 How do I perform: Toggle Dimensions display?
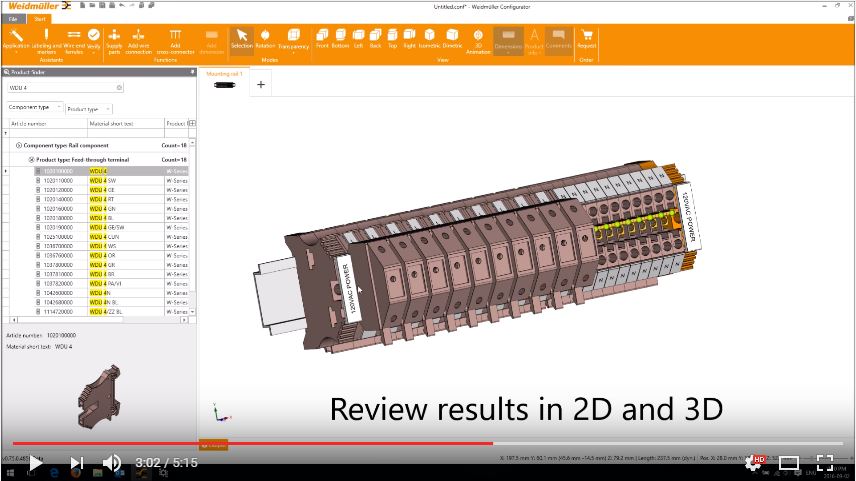508,41
